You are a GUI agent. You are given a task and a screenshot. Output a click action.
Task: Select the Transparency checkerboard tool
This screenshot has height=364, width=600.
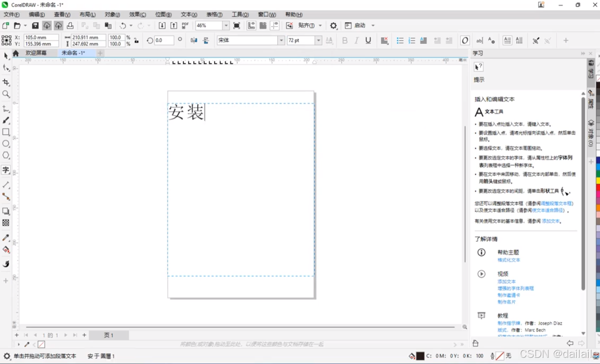point(6,222)
